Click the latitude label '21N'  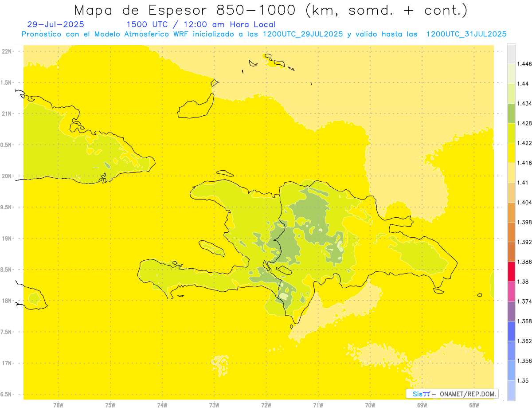click(7, 114)
